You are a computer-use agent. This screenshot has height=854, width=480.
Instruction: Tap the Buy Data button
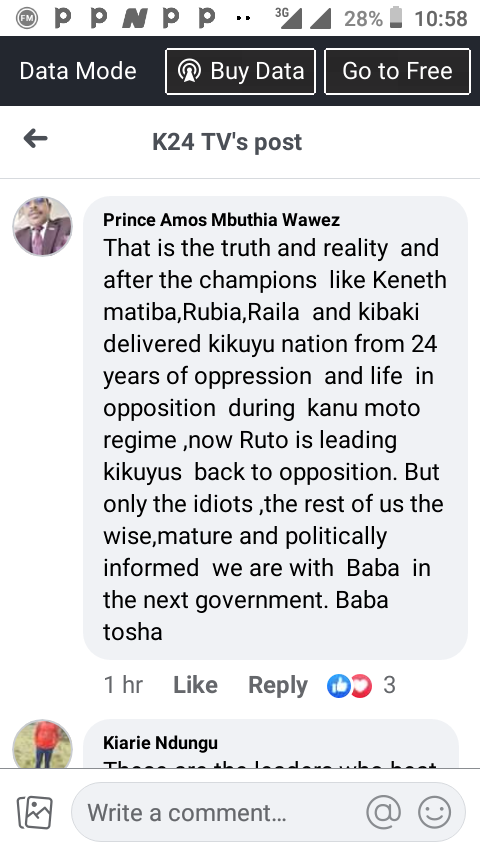tap(240, 71)
